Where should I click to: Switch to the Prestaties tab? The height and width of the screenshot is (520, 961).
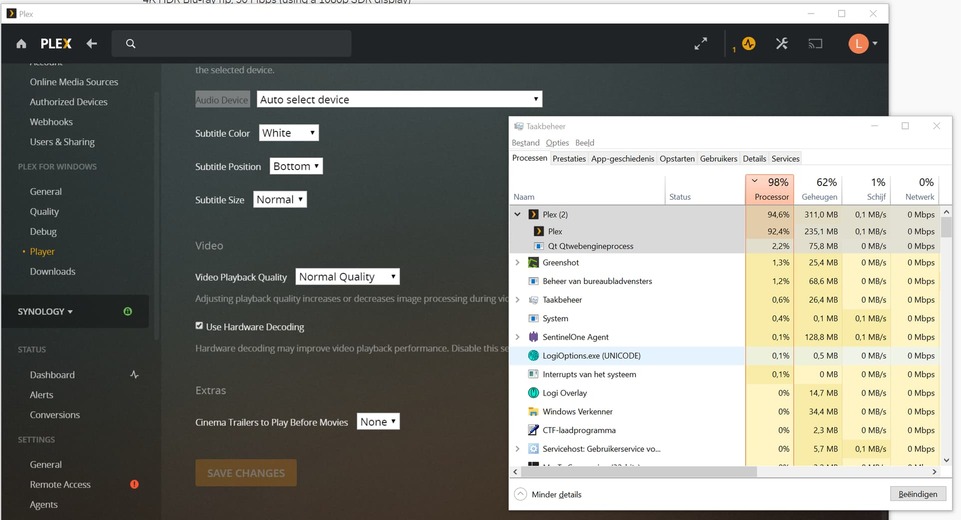tap(569, 159)
